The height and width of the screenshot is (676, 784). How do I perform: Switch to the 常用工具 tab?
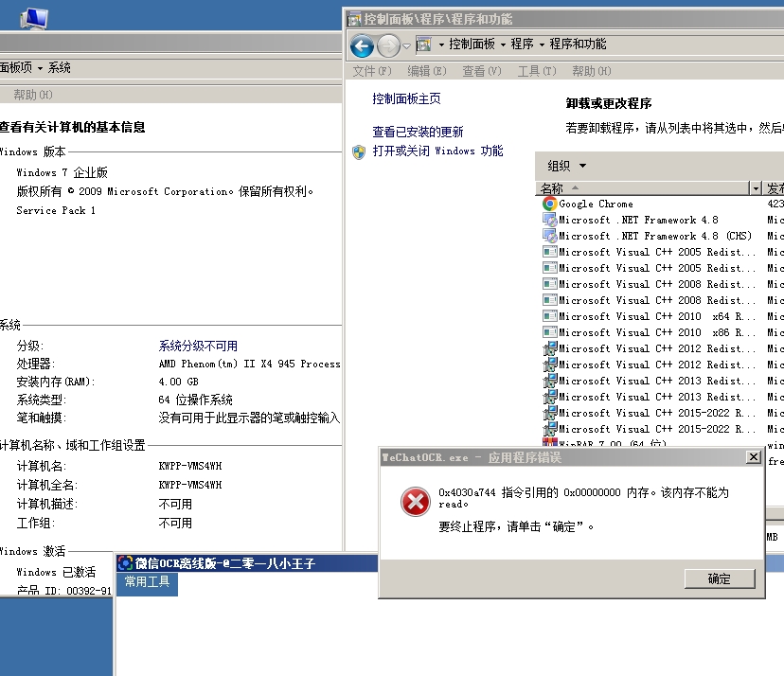(x=147, y=582)
